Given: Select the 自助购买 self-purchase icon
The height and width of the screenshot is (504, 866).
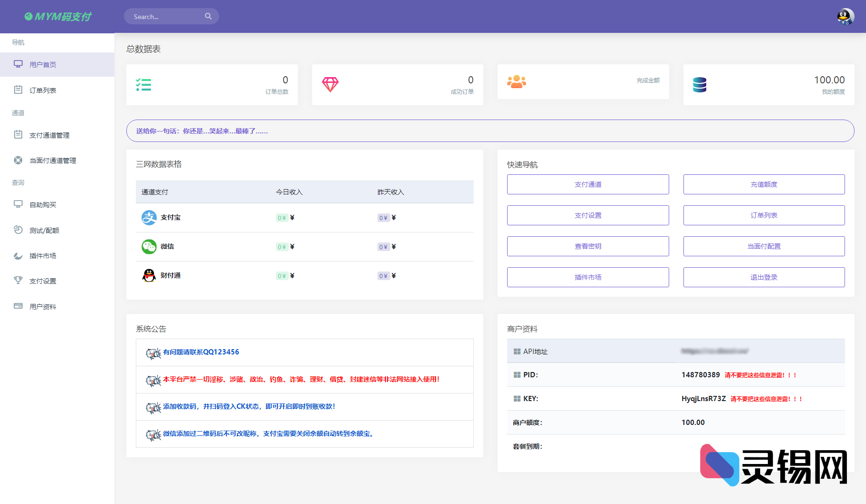Looking at the screenshot, I should [18, 204].
